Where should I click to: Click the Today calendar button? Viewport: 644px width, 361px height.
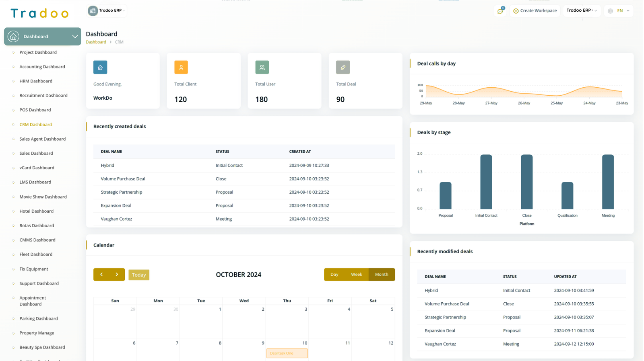pyautogui.click(x=139, y=275)
